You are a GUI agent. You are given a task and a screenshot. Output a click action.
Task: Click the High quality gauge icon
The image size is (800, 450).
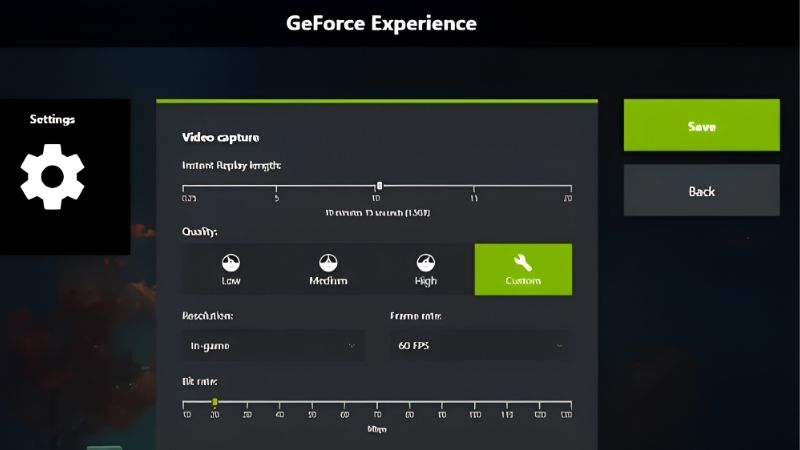(x=426, y=263)
